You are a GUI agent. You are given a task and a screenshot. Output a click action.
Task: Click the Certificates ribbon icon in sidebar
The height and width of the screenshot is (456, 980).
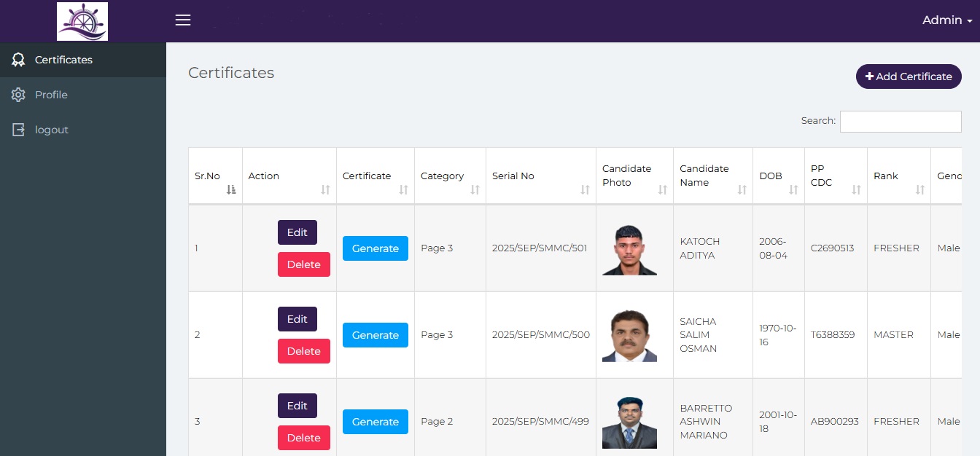coord(18,60)
